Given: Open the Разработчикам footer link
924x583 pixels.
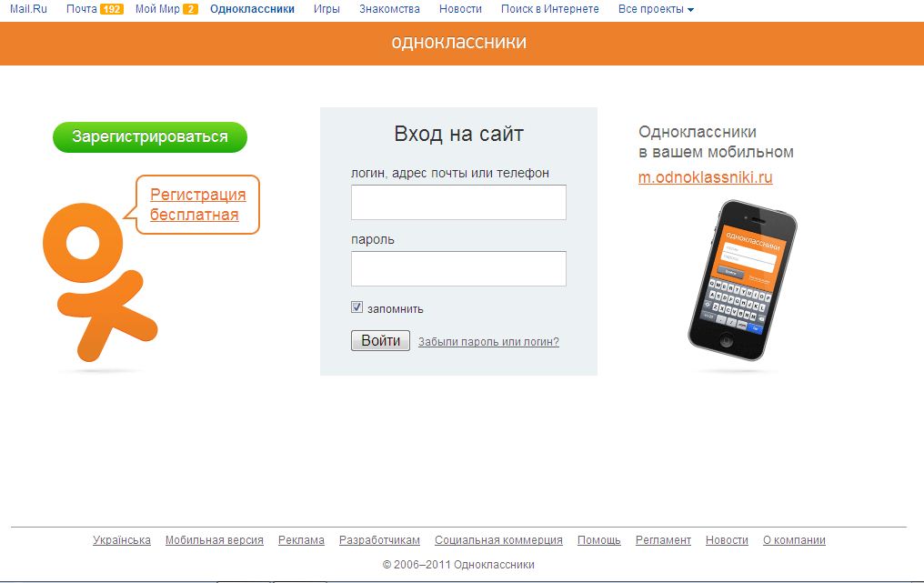Looking at the screenshot, I should click(379, 540).
